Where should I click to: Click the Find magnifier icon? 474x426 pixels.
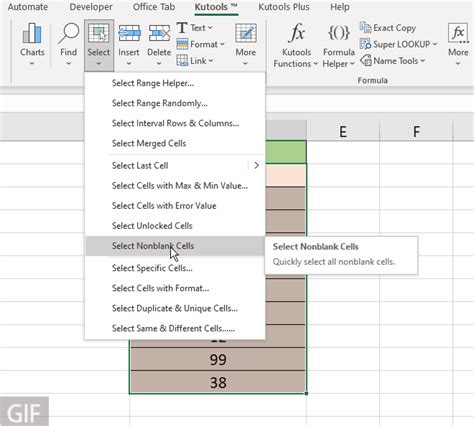tap(69, 33)
